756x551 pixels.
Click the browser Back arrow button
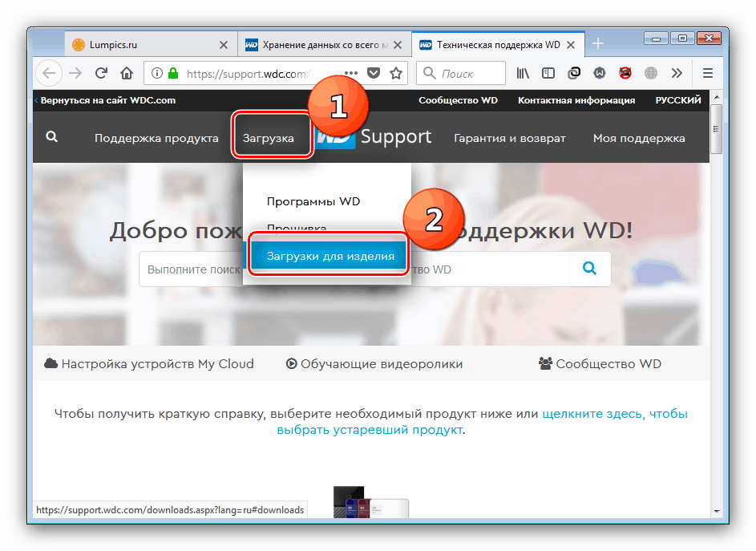(49, 73)
